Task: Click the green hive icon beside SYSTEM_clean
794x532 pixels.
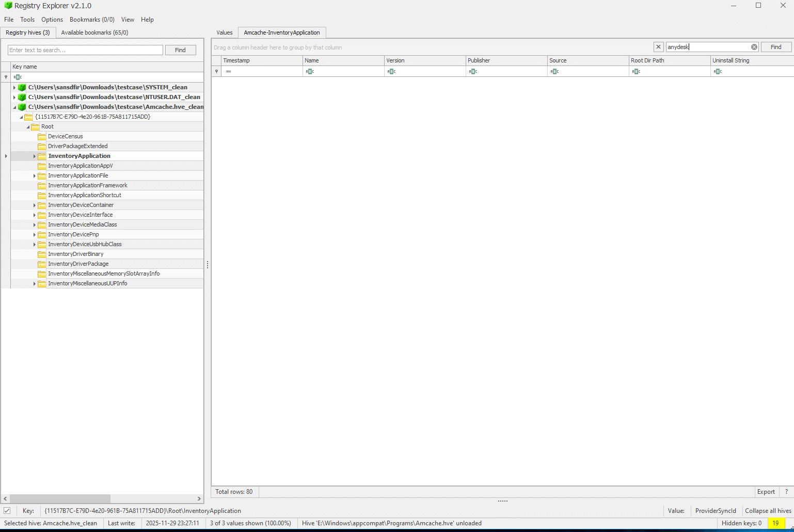Action: [21, 87]
